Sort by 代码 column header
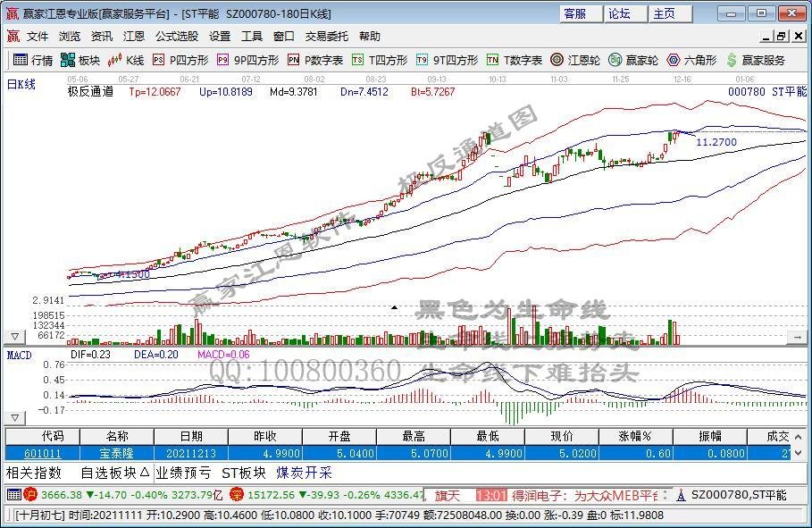812x528 pixels. 43,436
